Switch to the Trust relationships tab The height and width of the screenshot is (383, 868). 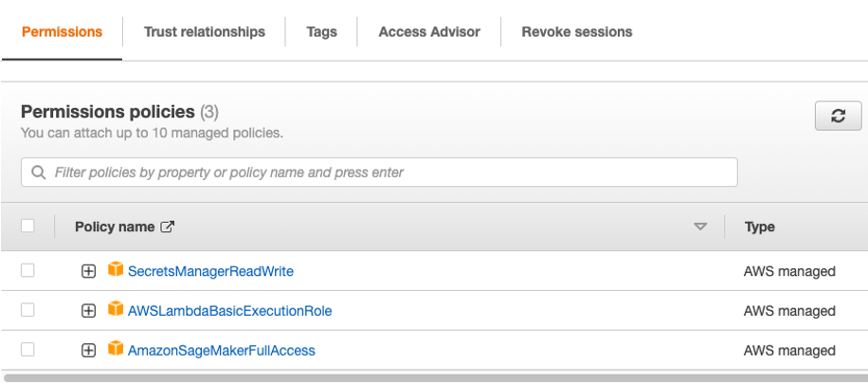coord(205,32)
